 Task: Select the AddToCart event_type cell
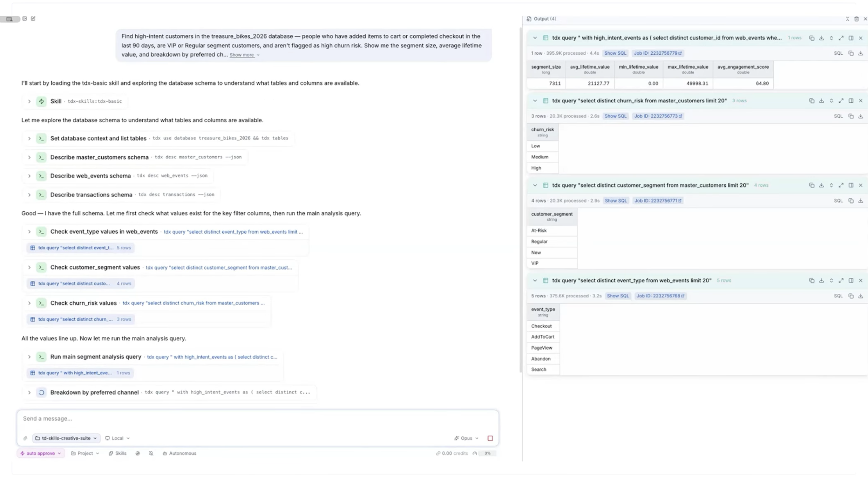[543, 337]
